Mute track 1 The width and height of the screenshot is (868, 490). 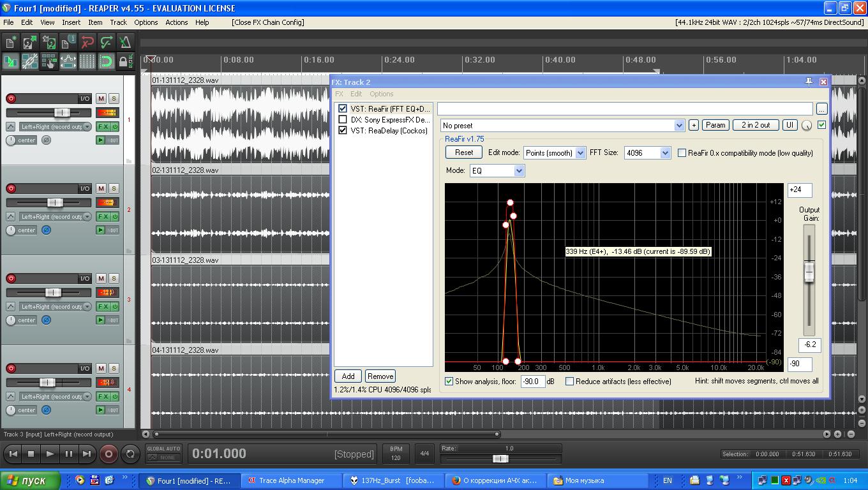click(x=101, y=98)
